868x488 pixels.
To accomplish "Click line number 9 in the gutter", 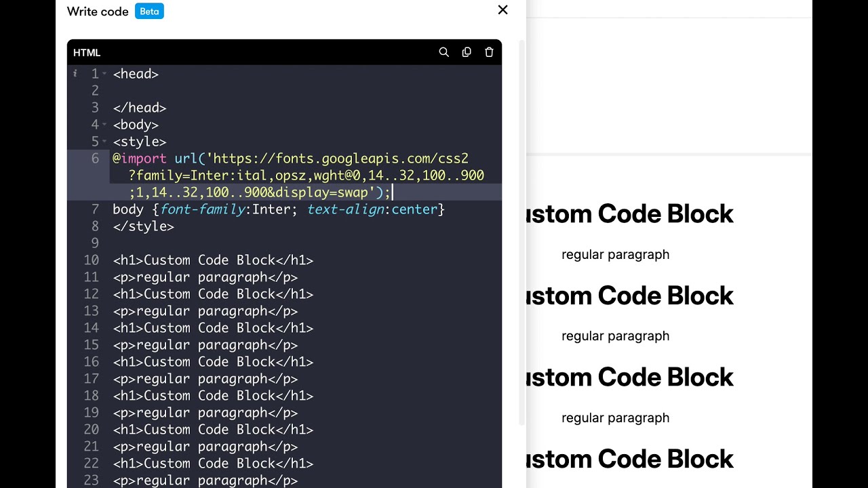I will pyautogui.click(x=95, y=243).
